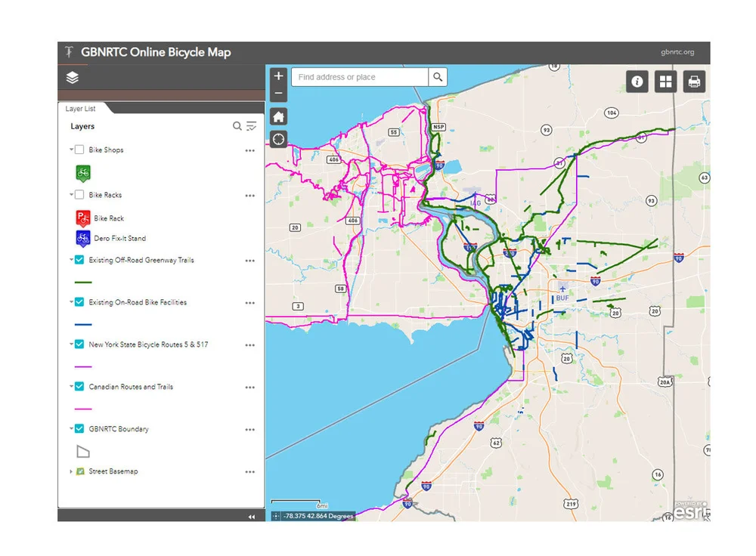The height and width of the screenshot is (556, 756).
Task: Disable the GBNRTC Boundary layer checkbox
Action: (x=79, y=428)
